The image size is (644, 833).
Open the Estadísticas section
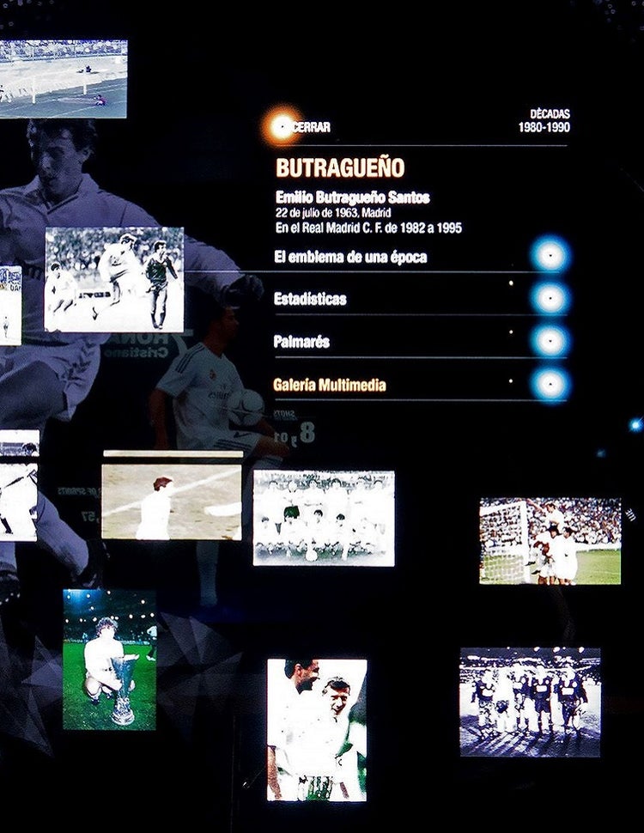pos(310,299)
